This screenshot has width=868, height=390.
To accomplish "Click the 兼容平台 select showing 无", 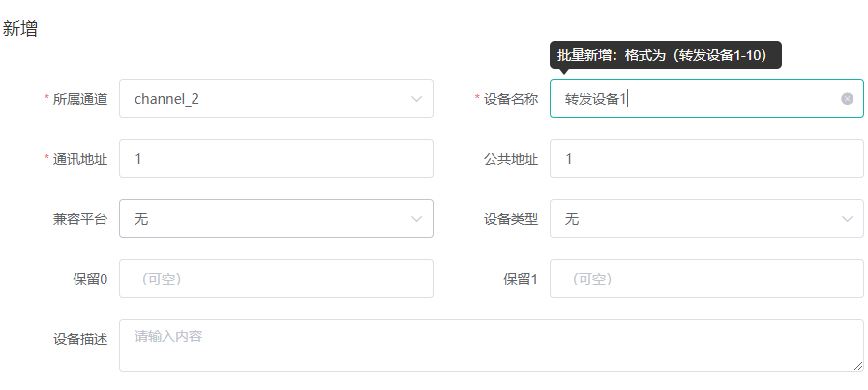I will 276,219.
